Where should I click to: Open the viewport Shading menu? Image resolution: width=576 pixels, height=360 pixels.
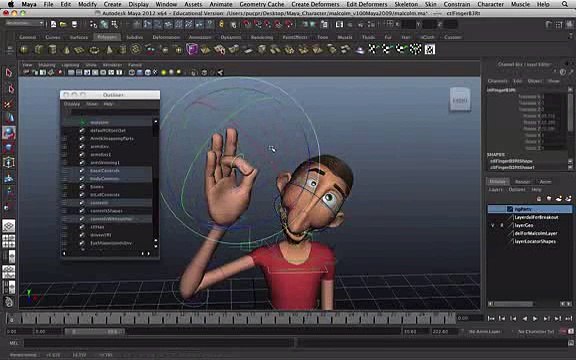47,65
